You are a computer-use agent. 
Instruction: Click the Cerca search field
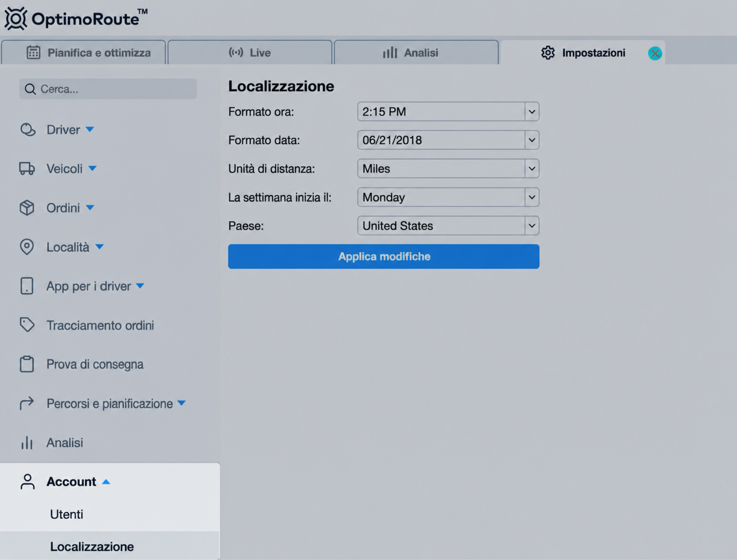108,89
